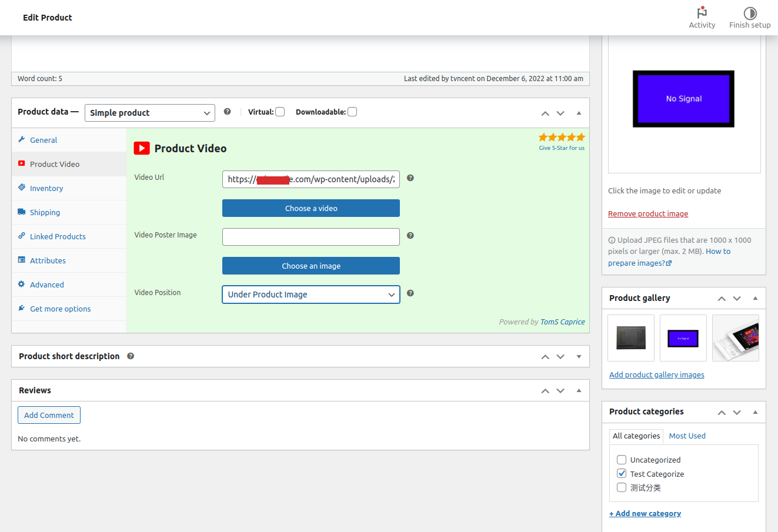This screenshot has height=532, width=778.
Task: Select the Product Video tab
Action: point(69,164)
